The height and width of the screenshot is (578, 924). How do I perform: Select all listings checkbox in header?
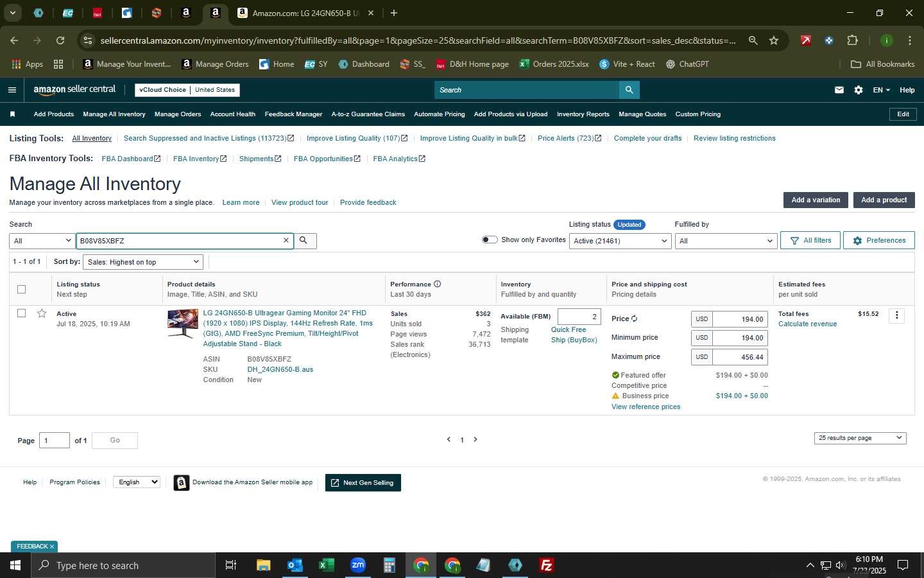[21, 289]
